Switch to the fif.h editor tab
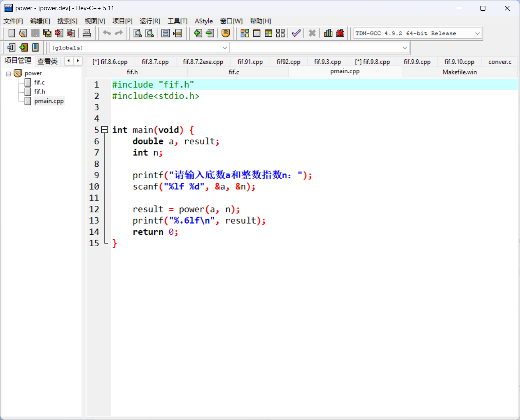The image size is (520, 420). 132,72
